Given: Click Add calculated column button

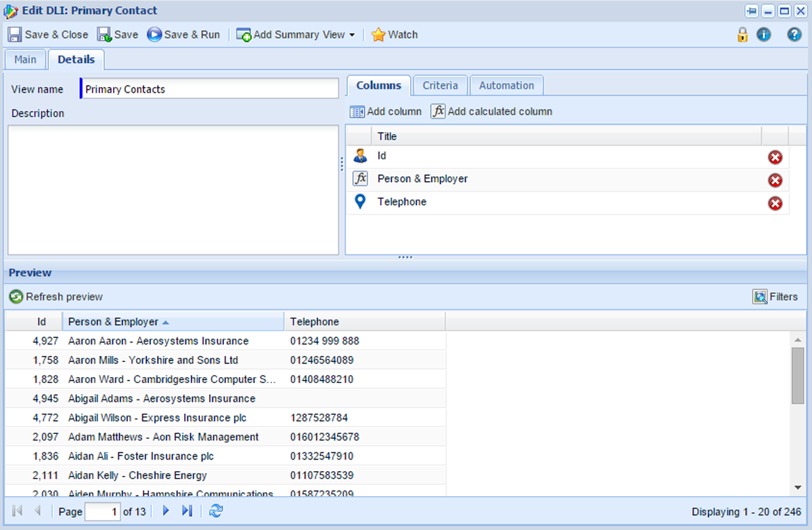Looking at the screenshot, I should coord(492,112).
